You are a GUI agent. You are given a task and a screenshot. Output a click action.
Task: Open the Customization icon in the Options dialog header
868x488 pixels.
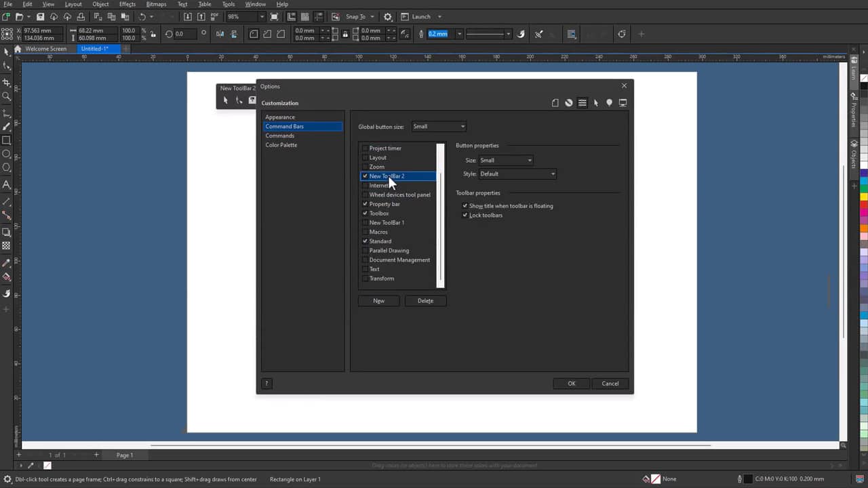click(582, 102)
